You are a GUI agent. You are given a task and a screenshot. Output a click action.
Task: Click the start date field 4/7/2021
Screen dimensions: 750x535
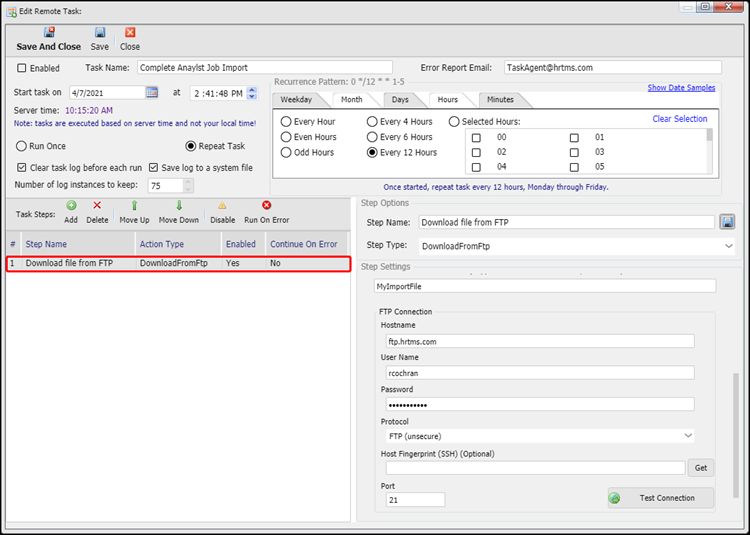click(x=107, y=93)
